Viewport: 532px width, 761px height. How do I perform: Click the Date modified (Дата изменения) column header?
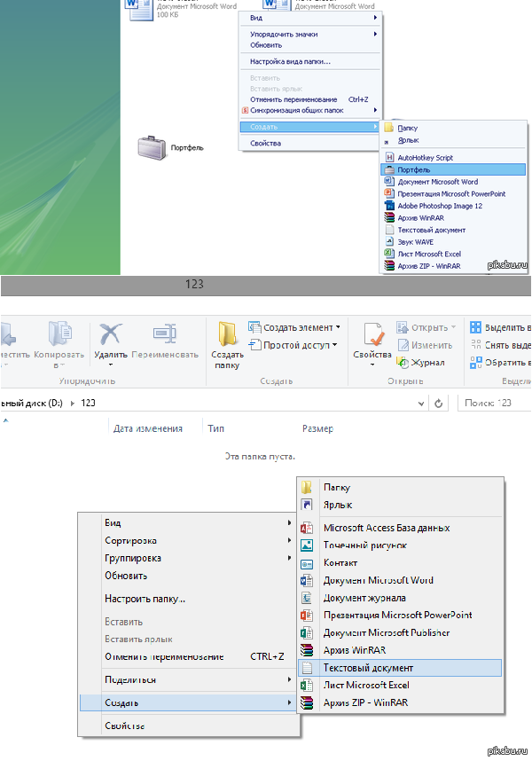148,428
